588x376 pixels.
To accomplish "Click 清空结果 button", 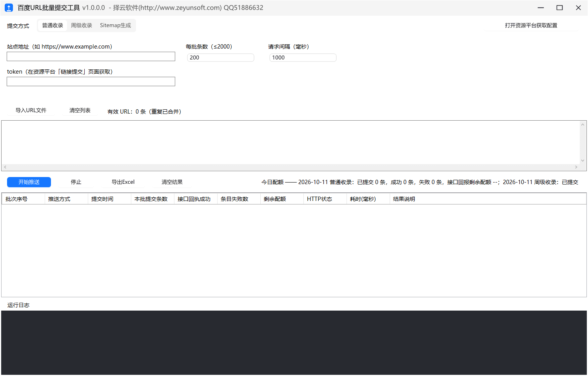I will (172, 182).
